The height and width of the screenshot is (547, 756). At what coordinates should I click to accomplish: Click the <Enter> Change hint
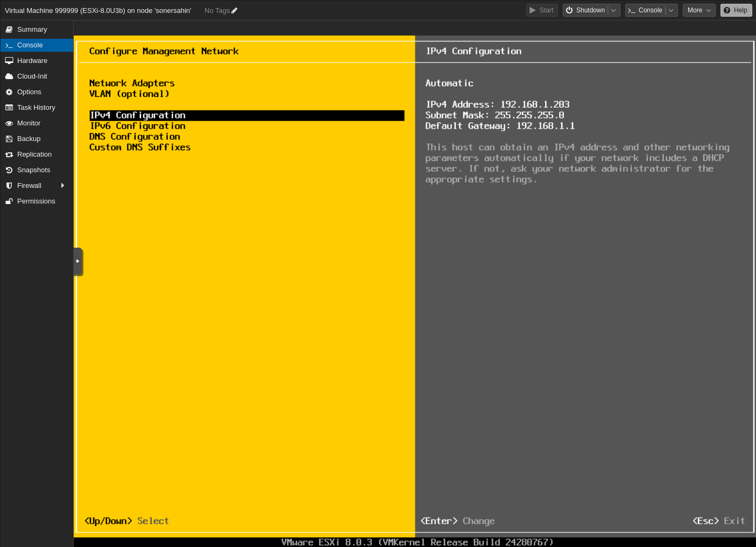pyautogui.click(x=457, y=521)
